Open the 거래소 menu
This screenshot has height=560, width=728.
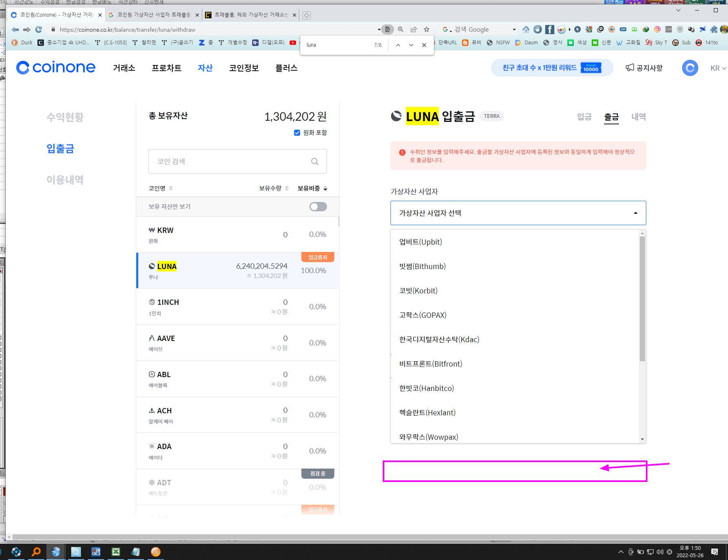pyautogui.click(x=124, y=68)
